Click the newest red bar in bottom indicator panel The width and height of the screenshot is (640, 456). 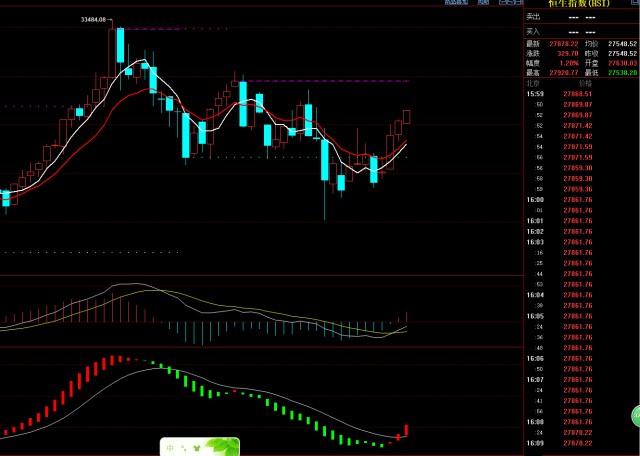[x=407, y=430]
